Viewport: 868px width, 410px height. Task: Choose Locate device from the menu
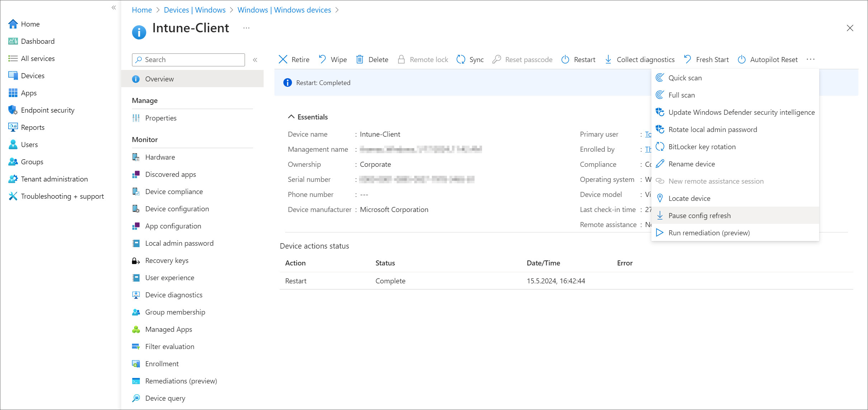coord(735,198)
